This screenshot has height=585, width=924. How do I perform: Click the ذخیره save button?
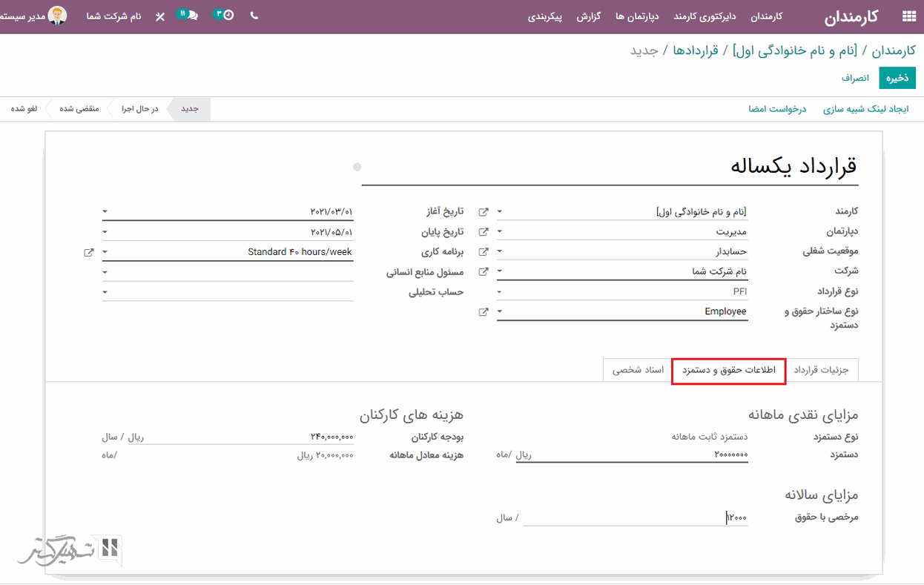pyautogui.click(x=897, y=78)
